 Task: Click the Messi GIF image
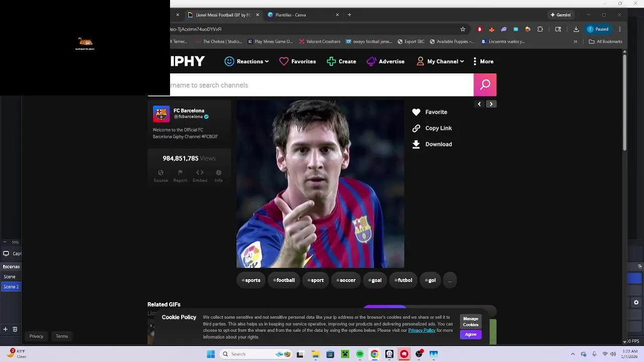point(320,184)
